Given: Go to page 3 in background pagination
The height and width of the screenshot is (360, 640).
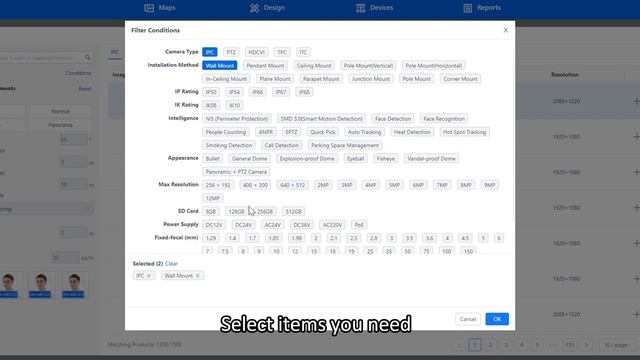Looking at the screenshot, I should (x=506, y=345).
